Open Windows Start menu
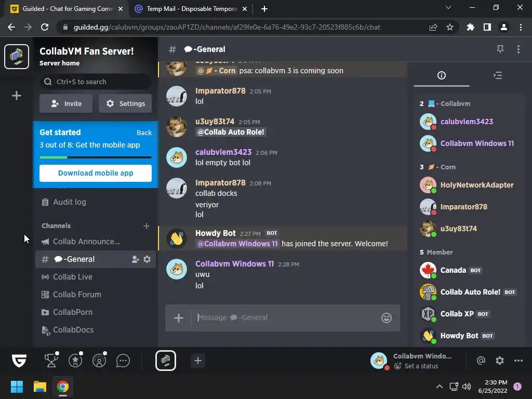 (17, 387)
